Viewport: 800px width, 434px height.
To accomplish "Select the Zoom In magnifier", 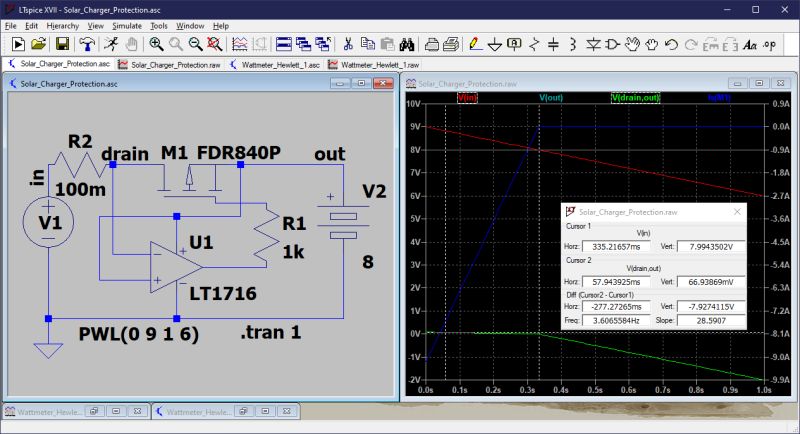I will click(x=156, y=44).
